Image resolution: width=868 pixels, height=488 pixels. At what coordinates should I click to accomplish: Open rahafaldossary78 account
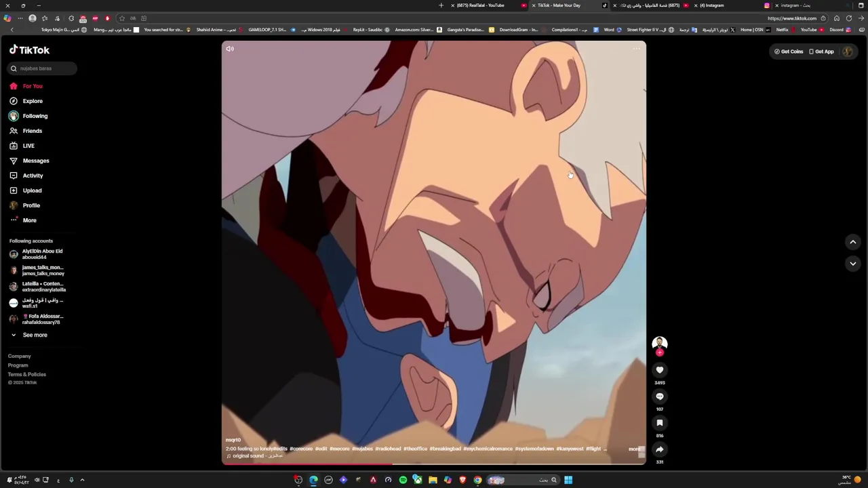(x=37, y=319)
